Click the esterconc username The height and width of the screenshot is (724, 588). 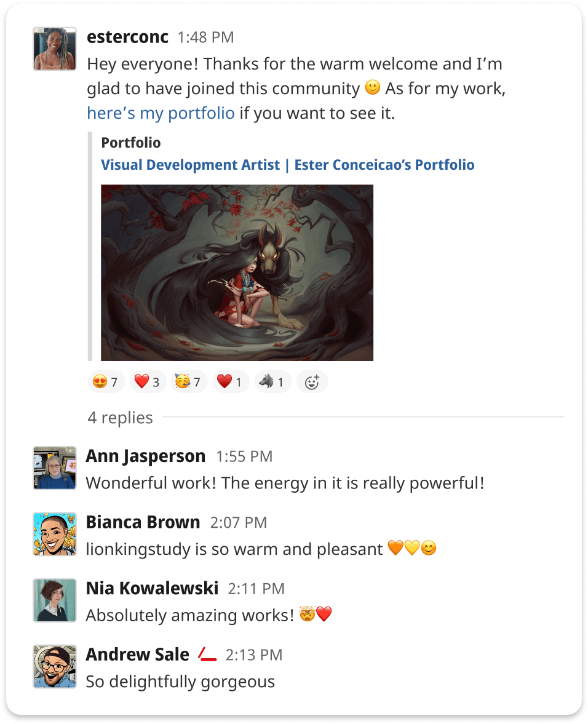[127, 37]
